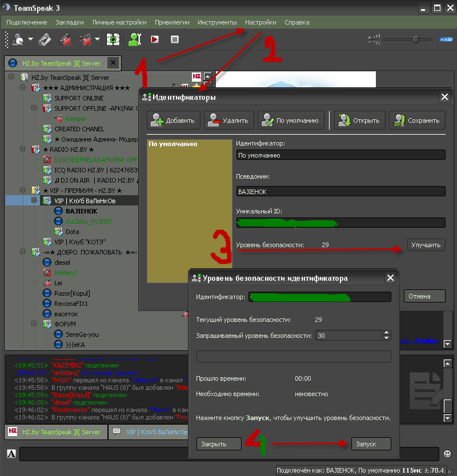Viewport: 457px width, 476px height.
Task: Click the DJ ON AIR channel icon
Action: (x=47, y=180)
